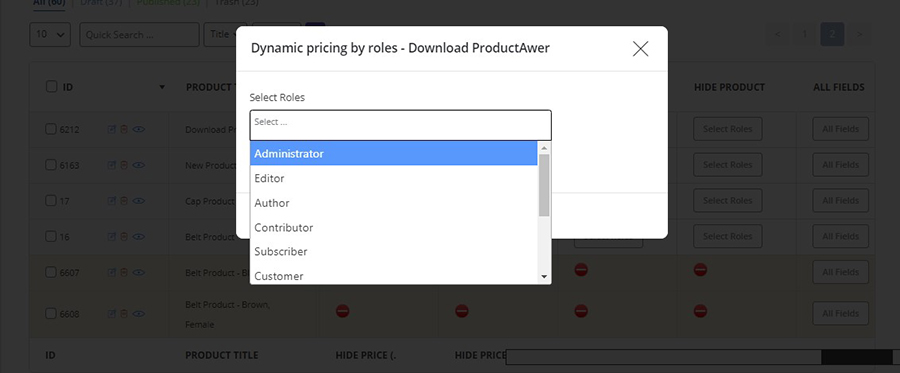Click current page 2 in pagination
Screen dimensions: 900x373
click(832, 34)
